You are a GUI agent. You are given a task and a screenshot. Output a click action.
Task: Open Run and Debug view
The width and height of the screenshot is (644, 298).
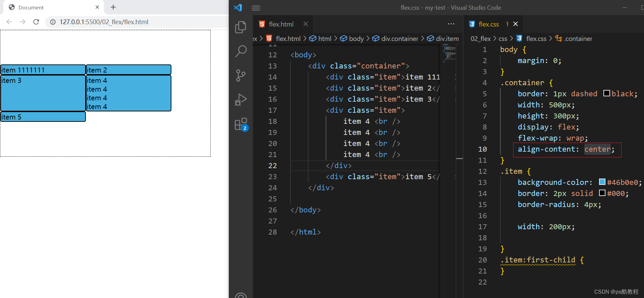(x=240, y=100)
